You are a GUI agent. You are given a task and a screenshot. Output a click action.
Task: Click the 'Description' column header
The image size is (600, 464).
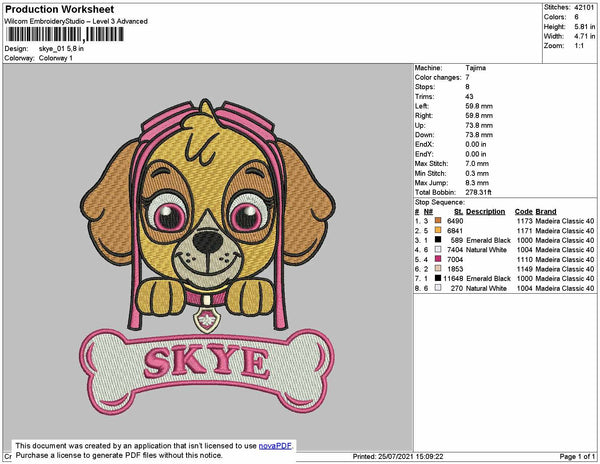point(486,212)
